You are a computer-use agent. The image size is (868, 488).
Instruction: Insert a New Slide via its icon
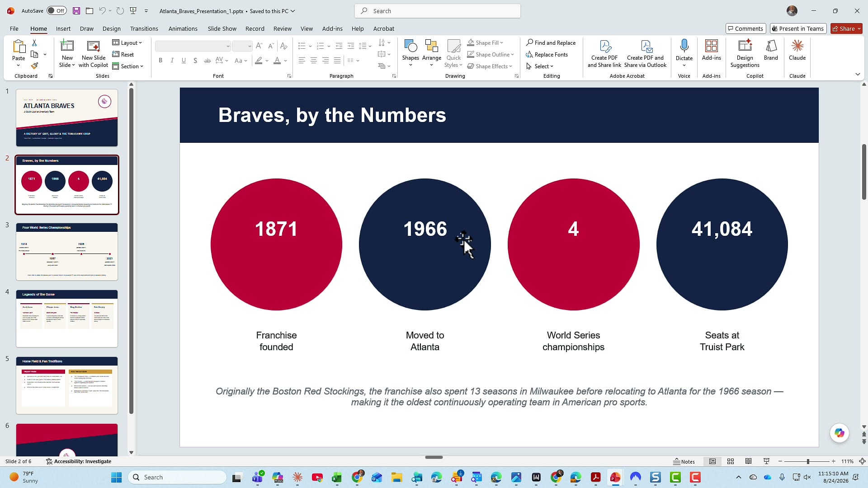67,46
